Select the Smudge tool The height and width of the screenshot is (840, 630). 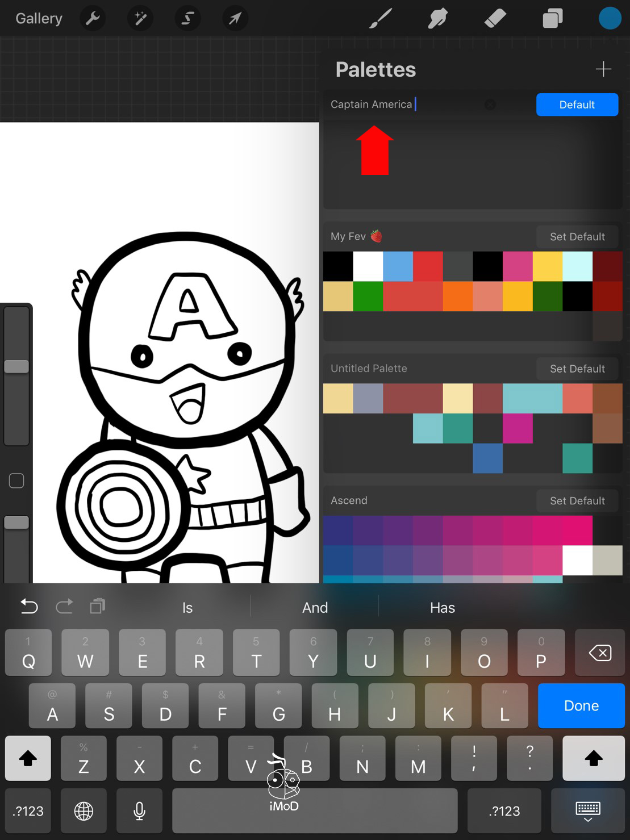pos(438,19)
